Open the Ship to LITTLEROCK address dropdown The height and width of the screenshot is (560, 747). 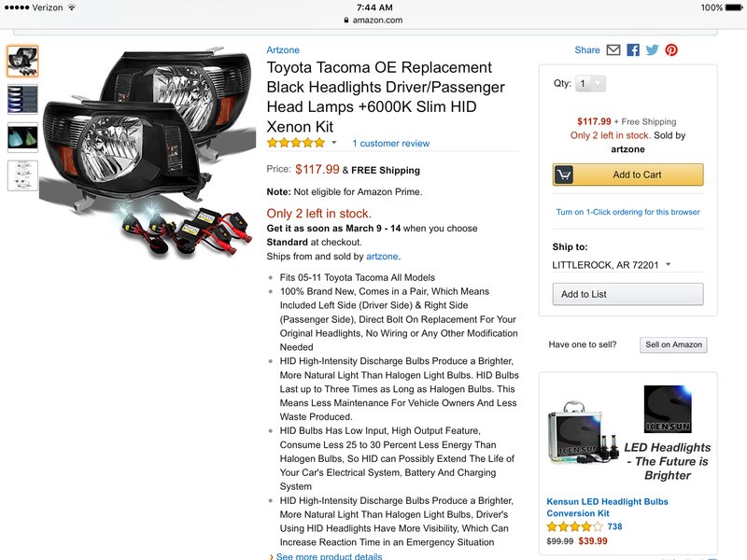(612, 265)
